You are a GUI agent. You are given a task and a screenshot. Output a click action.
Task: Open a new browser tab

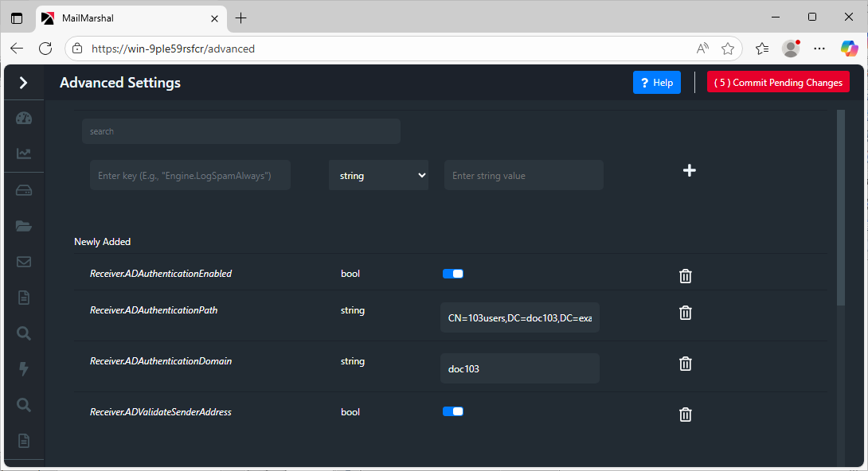click(x=241, y=18)
